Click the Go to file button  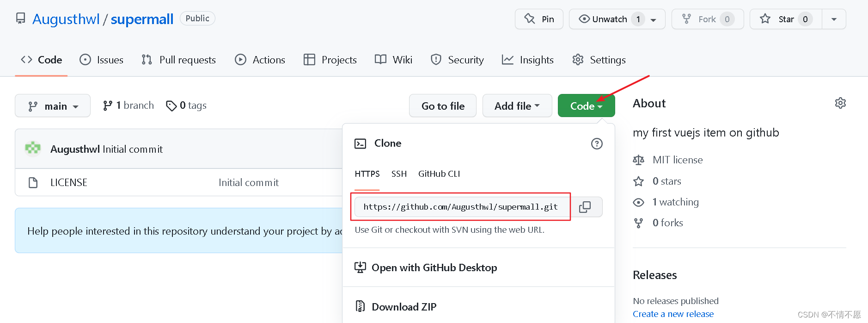(443, 106)
